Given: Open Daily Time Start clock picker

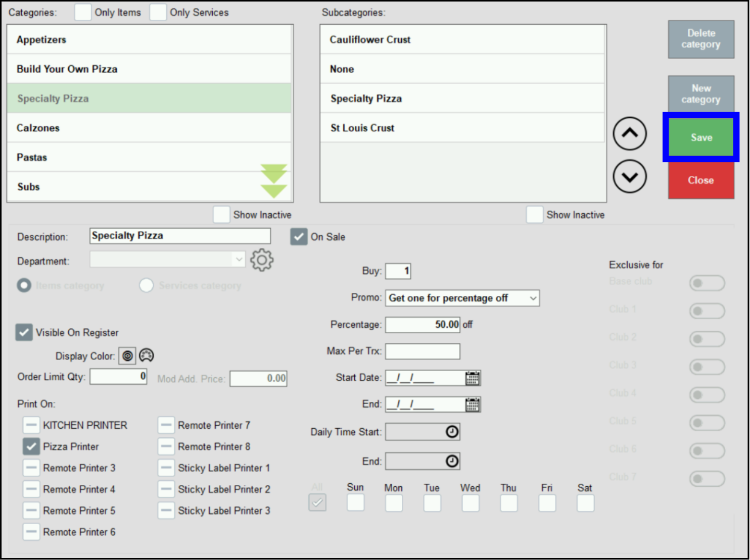Looking at the screenshot, I should tap(452, 432).
